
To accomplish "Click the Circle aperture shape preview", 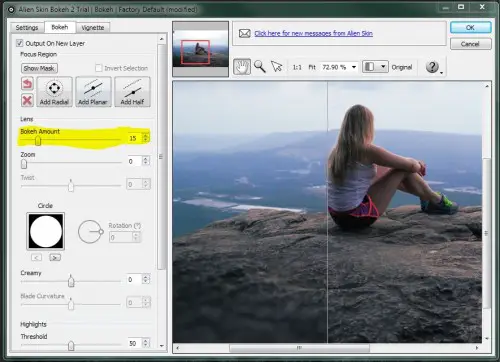I will tap(46, 231).
